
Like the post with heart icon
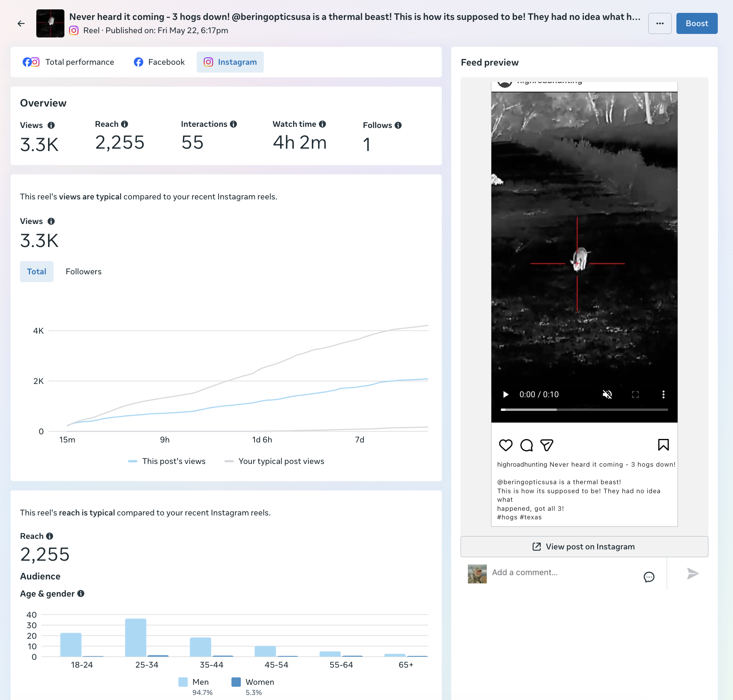click(x=506, y=445)
